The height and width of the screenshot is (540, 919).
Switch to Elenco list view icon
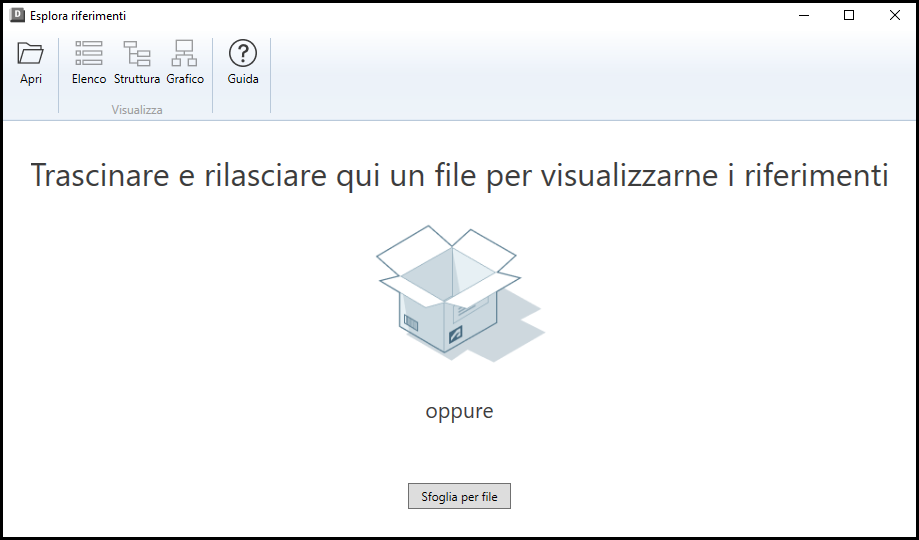tap(89, 54)
